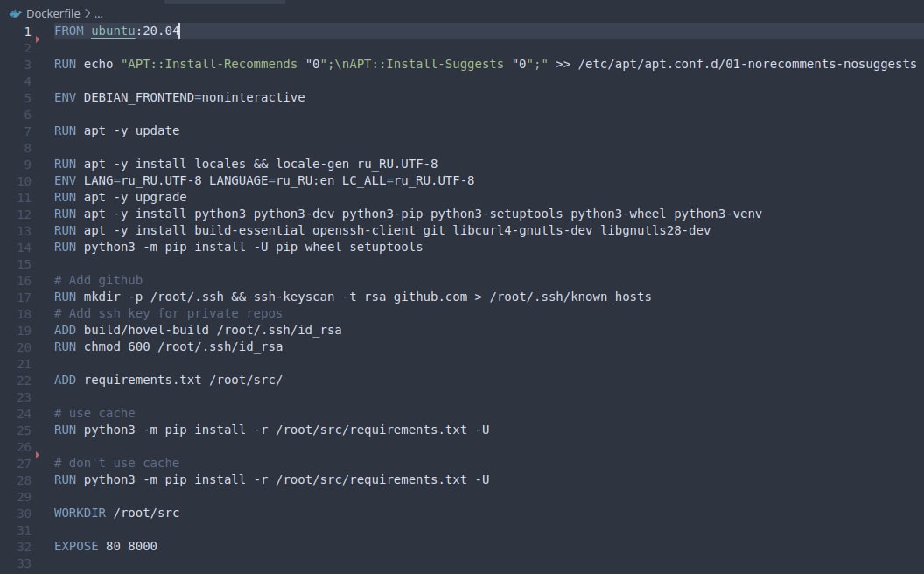
Task: Click the "# don't use cache" comment
Action: click(116, 463)
